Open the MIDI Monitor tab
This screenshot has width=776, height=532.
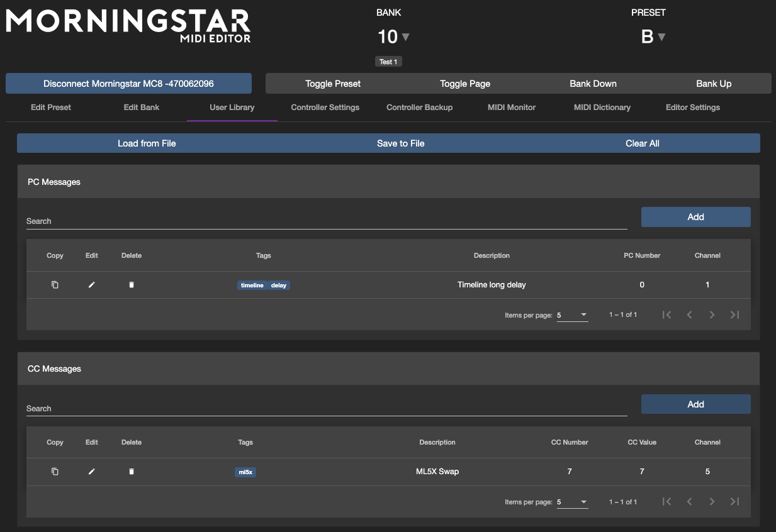pos(511,108)
